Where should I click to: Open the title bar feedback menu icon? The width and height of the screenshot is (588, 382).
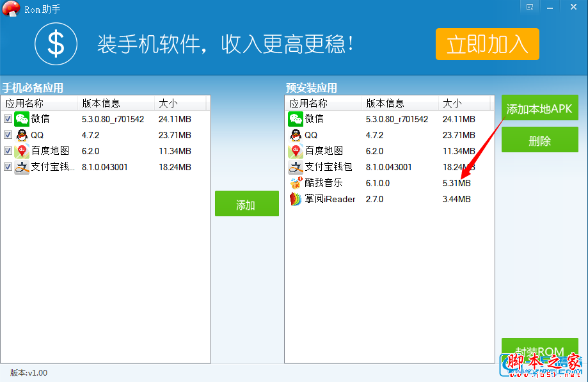530,7
